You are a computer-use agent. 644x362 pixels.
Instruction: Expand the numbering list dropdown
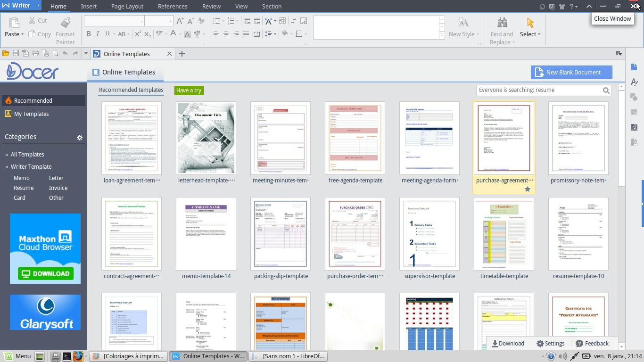point(237,21)
